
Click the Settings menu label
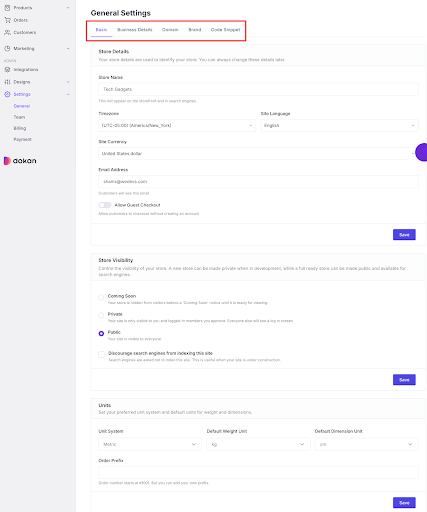22,94
